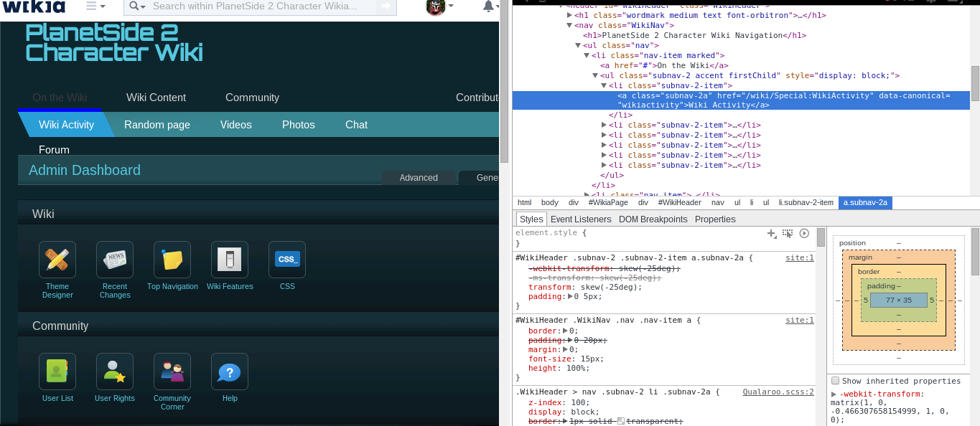Select the li.subnav-2-item breadcrumb
The image size is (980, 426).
pyautogui.click(x=806, y=203)
